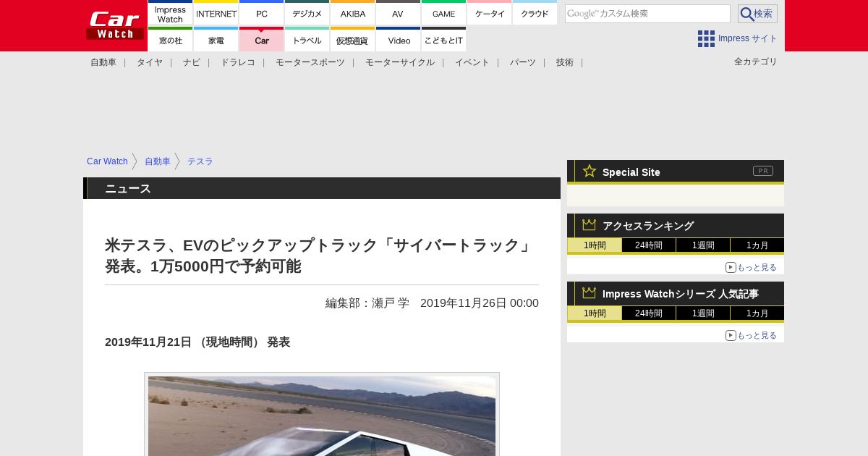Screen dimensions: 868x456
Task: Open the Impress サイト text link
Action: click(x=748, y=38)
